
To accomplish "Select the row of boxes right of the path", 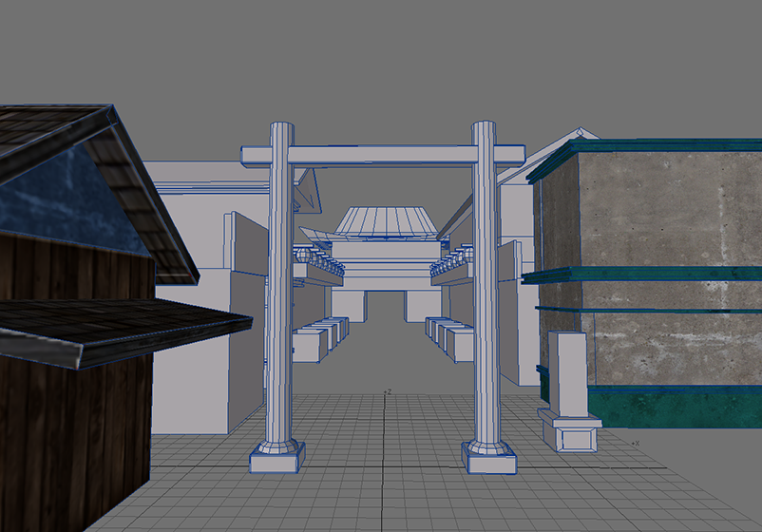I will (448, 337).
